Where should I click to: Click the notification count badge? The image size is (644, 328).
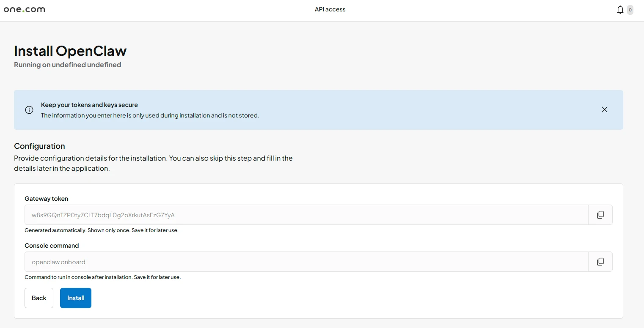[630, 10]
